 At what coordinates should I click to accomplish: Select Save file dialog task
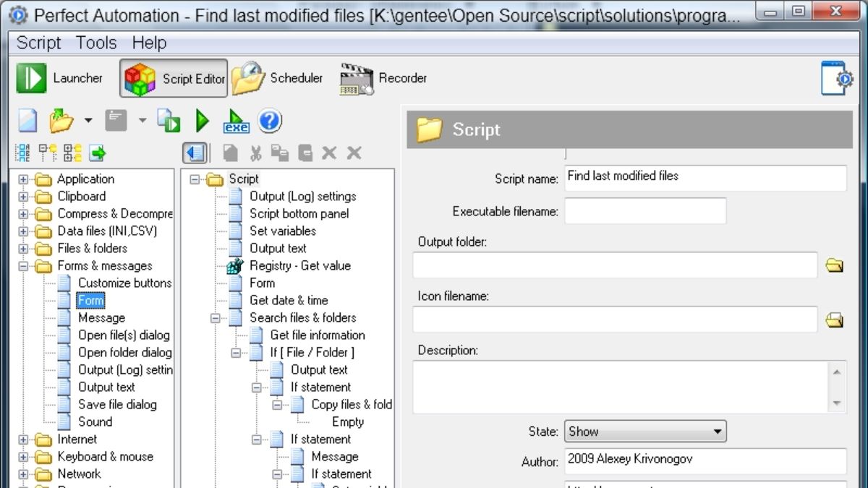click(x=117, y=404)
